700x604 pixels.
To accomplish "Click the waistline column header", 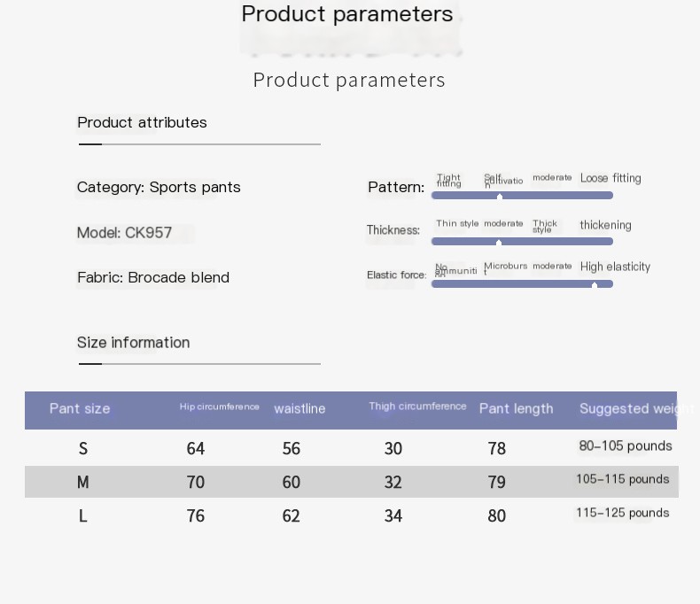I will [x=299, y=408].
